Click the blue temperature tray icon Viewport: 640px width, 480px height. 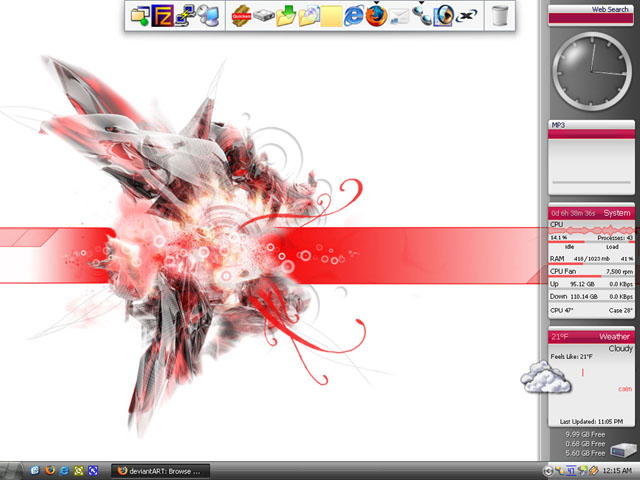(x=571, y=471)
